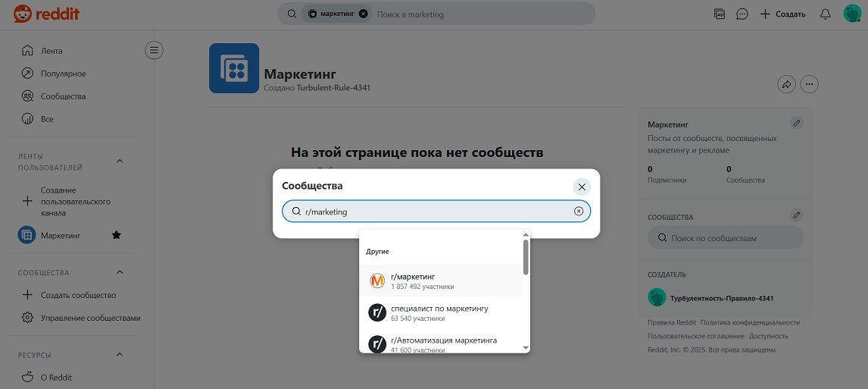Select r/маркетинг from search results
868x389 pixels.
click(441, 281)
